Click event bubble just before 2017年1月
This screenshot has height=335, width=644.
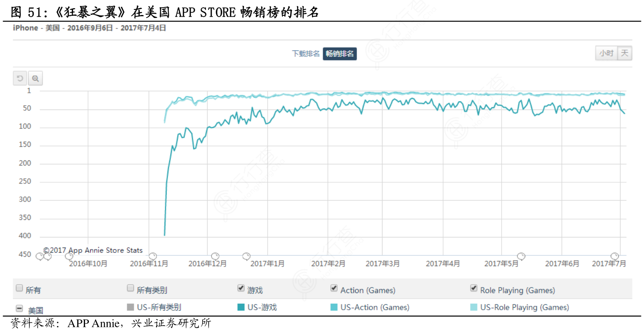(x=246, y=256)
